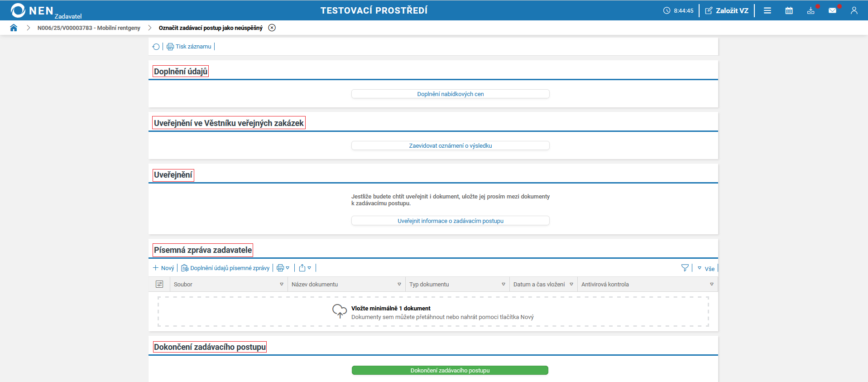868x382 pixels.
Task: Open breadcrumb N006/25/V00003783 - Mobilní rentgeny
Action: click(x=89, y=28)
